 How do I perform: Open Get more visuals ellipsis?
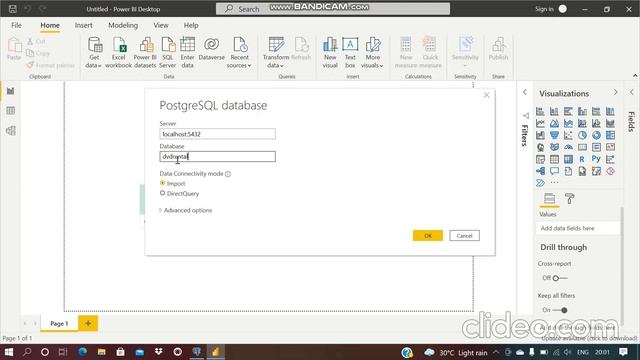tap(554, 183)
